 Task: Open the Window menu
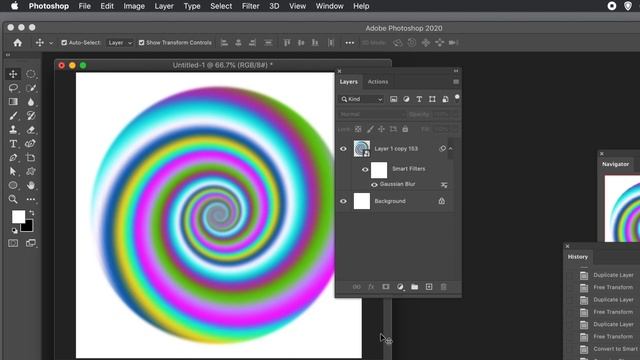[x=329, y=6]
